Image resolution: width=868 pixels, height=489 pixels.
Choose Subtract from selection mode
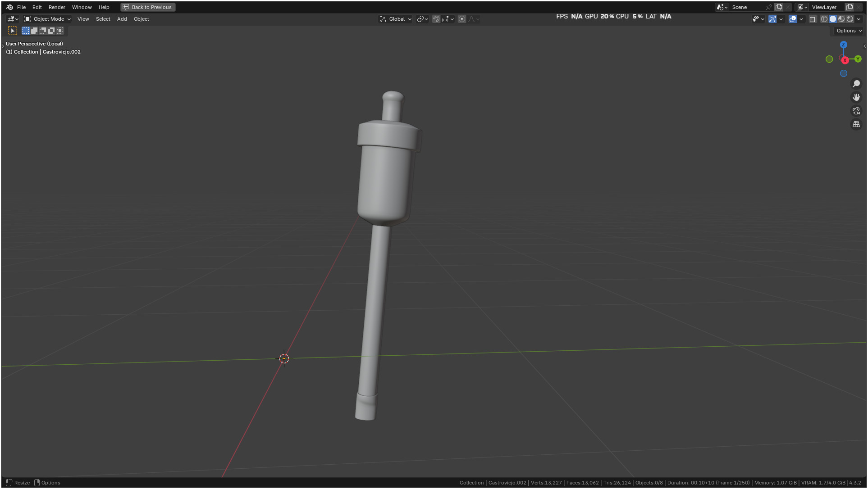[43, 31]
